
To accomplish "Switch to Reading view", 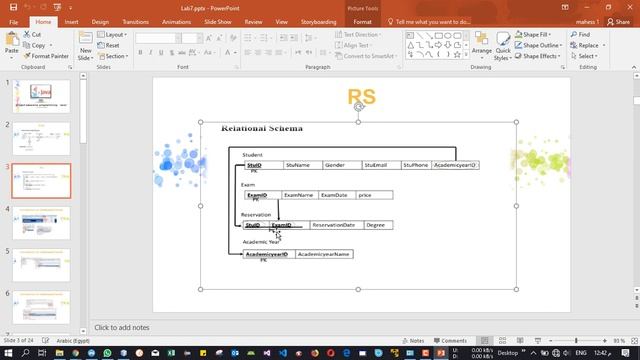I will coord(520,340).
